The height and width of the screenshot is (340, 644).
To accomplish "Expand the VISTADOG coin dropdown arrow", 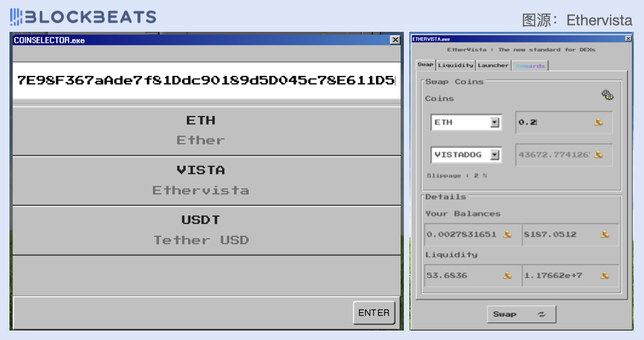I will 495,155.
